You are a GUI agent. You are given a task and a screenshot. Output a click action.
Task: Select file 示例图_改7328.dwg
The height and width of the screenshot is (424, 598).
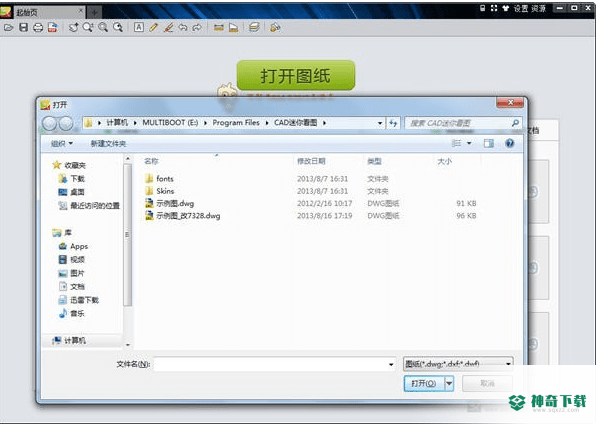tap(183, 216)
